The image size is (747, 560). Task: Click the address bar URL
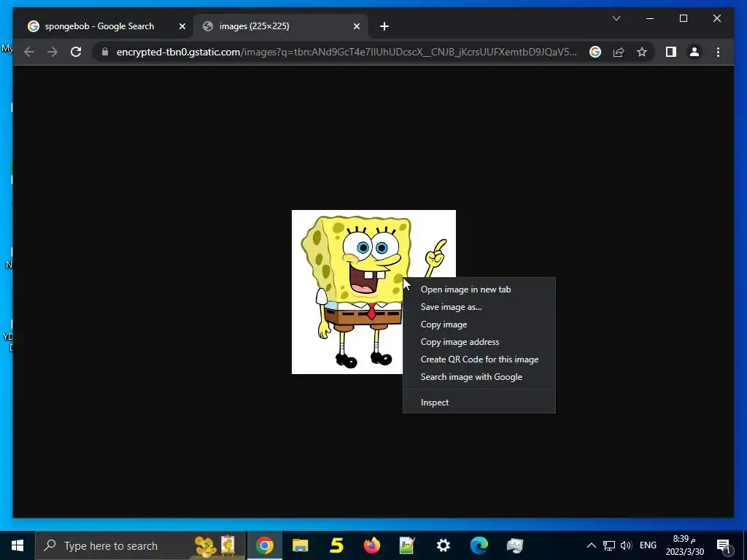coord(347,52)
